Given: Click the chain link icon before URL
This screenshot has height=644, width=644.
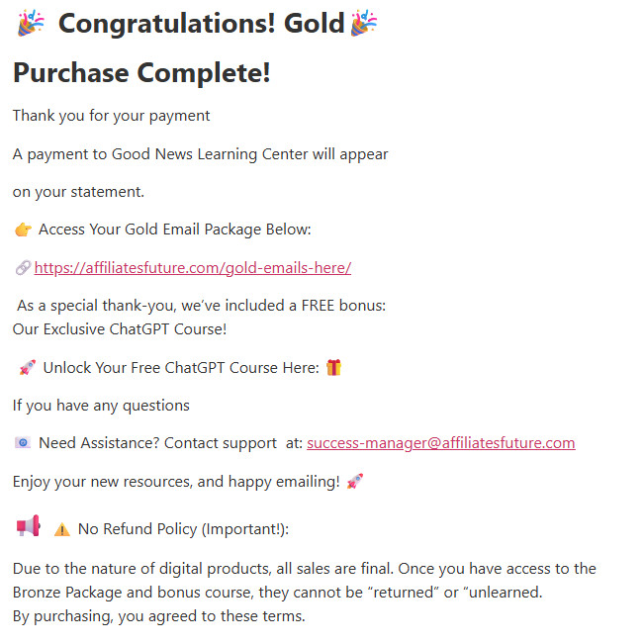Looking at the screenshot, I should point(23,268).
